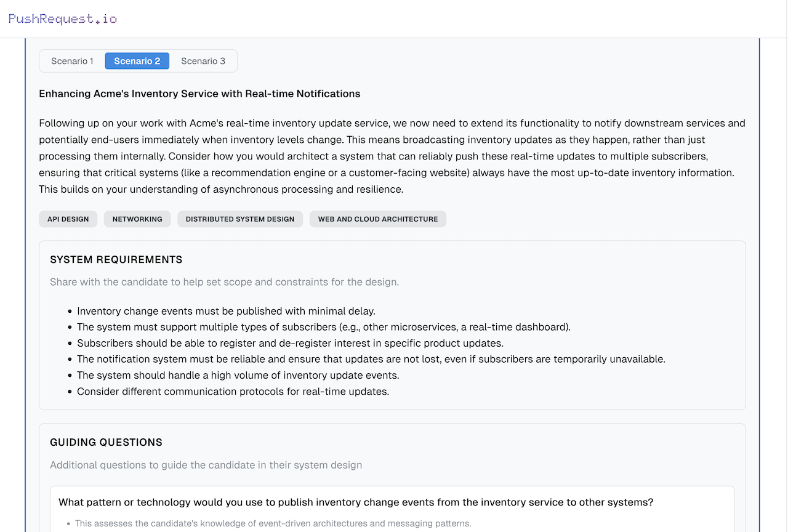Click the DISTRIBUTED SYSTEM DESIGN tag

pyautogui.click(x=240, y=219)
